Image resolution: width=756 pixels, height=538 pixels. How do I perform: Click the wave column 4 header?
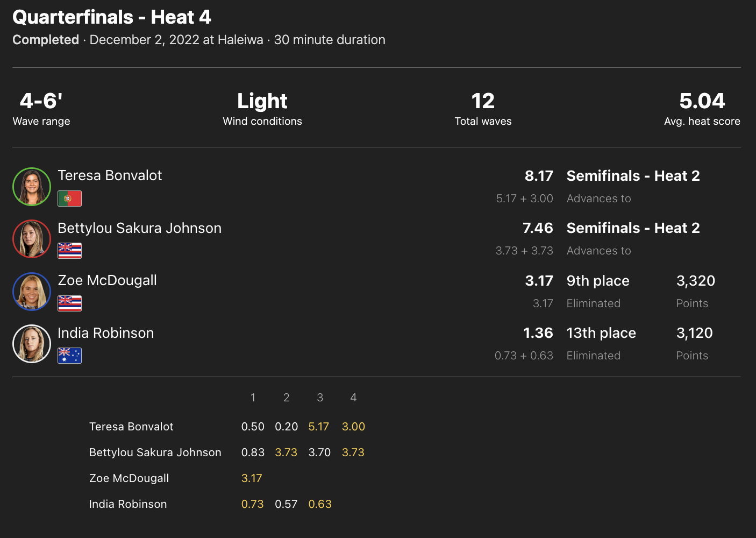click(353, 398)
